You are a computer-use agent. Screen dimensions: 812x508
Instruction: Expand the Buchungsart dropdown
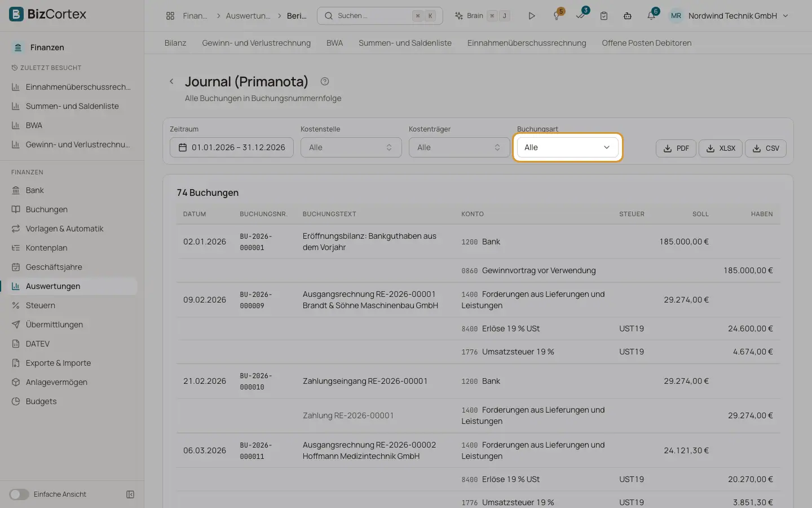point(567,147)
